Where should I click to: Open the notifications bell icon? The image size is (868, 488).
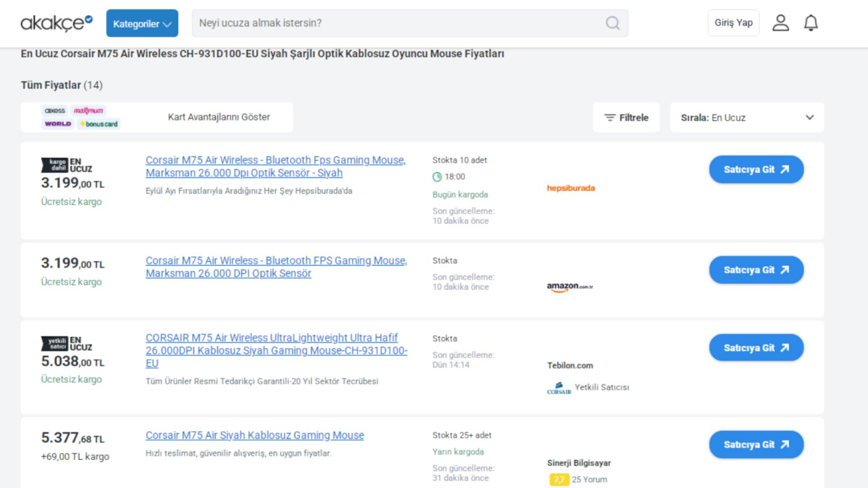(811, 23)
